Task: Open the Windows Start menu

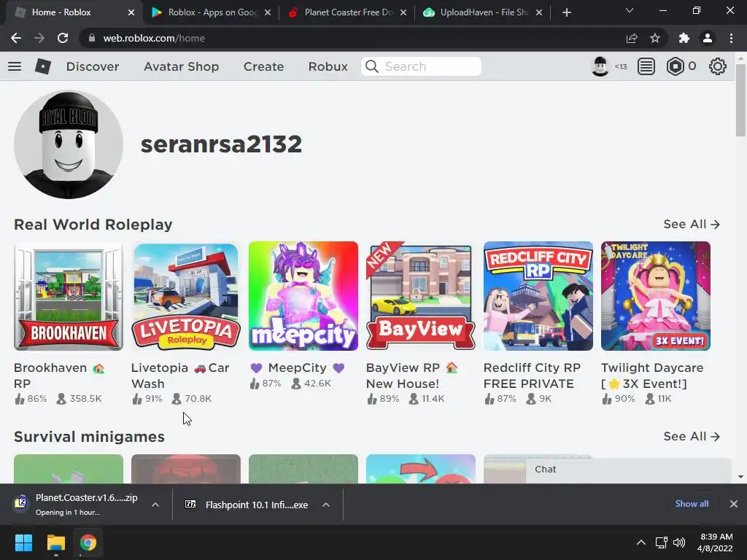Action: (x=23, y=542)
